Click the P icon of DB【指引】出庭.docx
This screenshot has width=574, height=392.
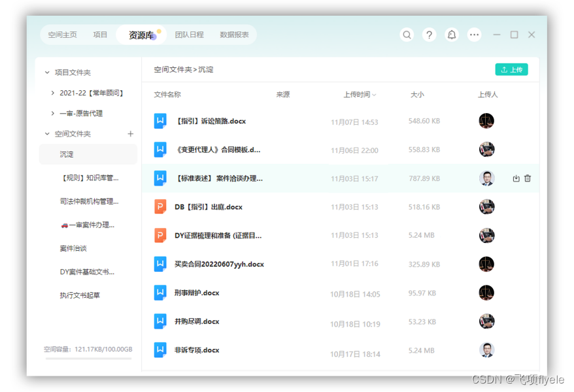[x=160, y=207]
